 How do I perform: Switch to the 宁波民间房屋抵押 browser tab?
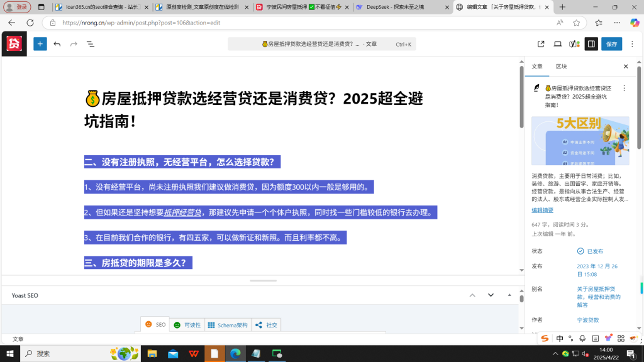click(x=303, y=7)
